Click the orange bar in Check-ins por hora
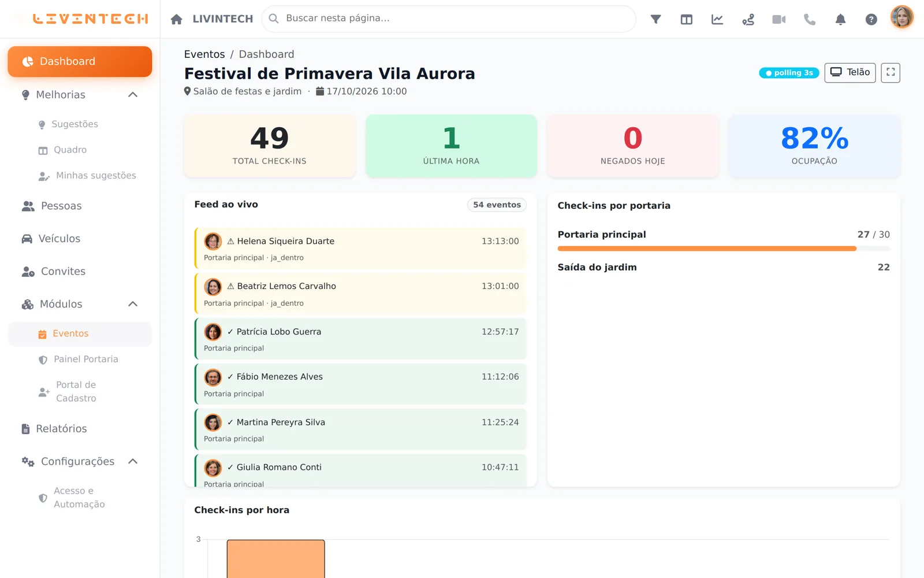 coord(276,559)
